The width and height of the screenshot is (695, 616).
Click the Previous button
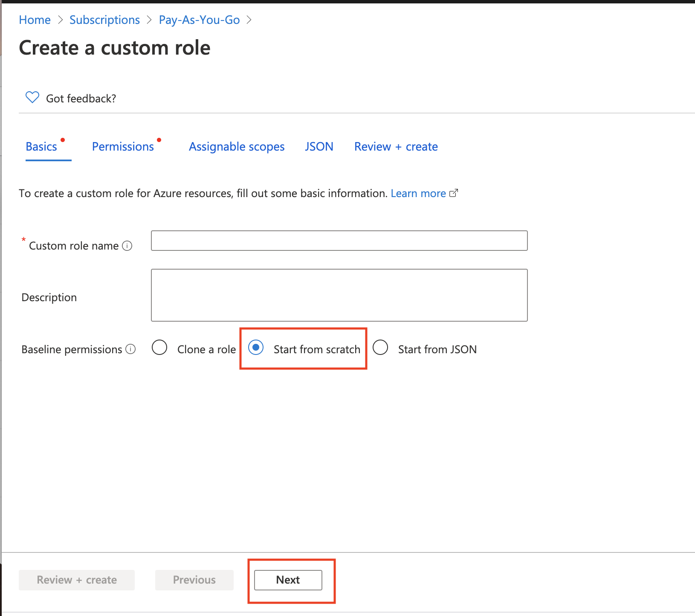pyautogui.click(x=194, y=580)
